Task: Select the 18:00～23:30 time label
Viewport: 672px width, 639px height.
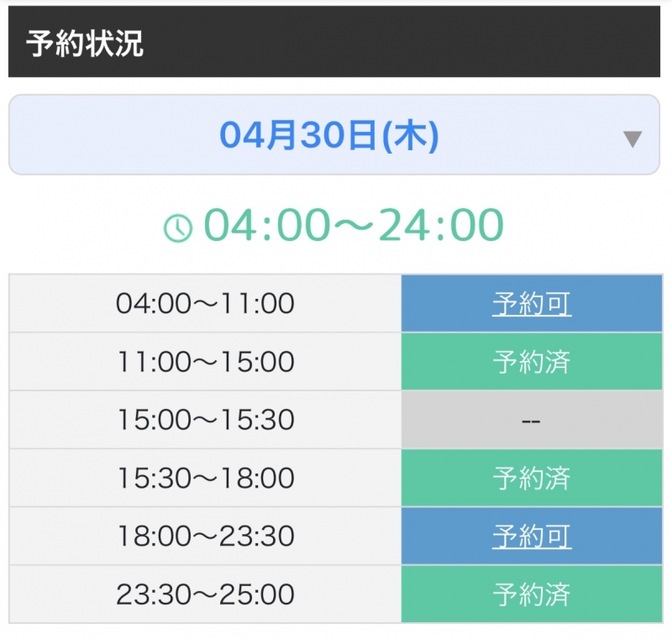Action: coord(204,537)
